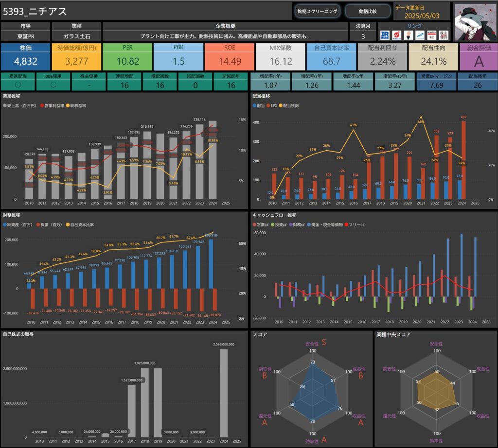Click the 現金・現金等価物 legend marker
Screen dimensions: 498x448
[309, 224]
